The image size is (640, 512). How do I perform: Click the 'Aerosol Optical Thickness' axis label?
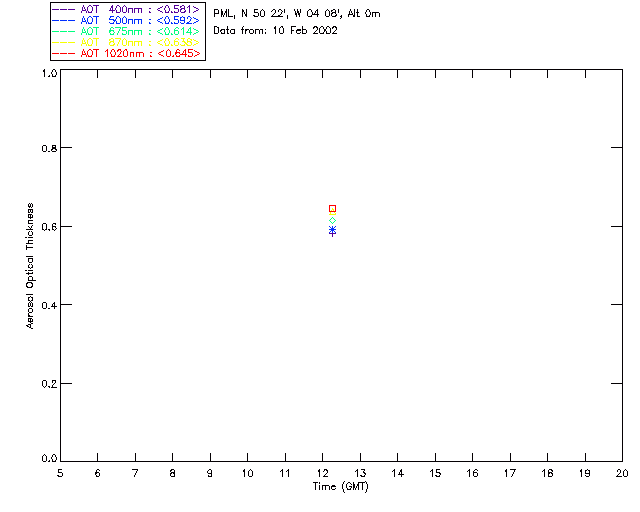pyautogui.click(x=30, y=266)
